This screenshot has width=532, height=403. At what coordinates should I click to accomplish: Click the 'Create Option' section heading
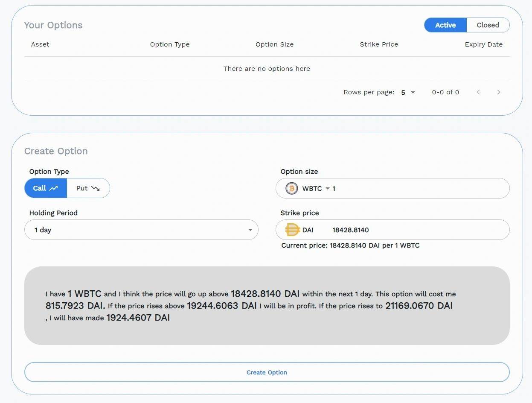point(56,151)
